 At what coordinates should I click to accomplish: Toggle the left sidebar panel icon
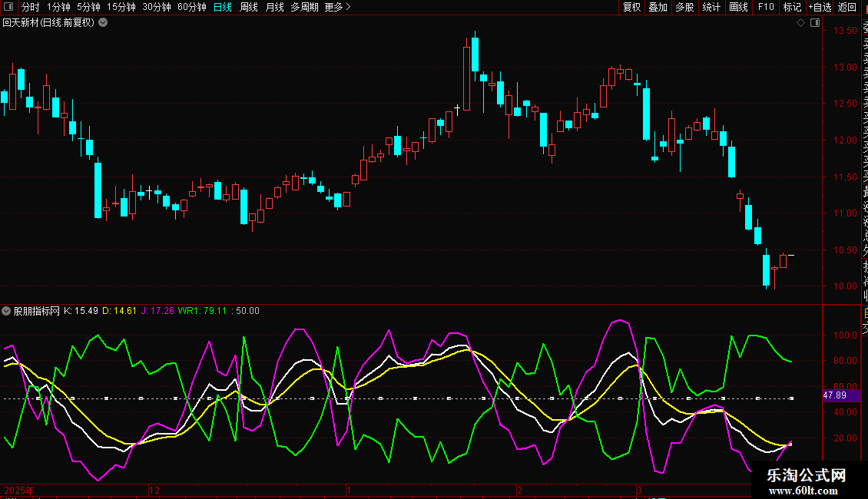click(8, 7)
